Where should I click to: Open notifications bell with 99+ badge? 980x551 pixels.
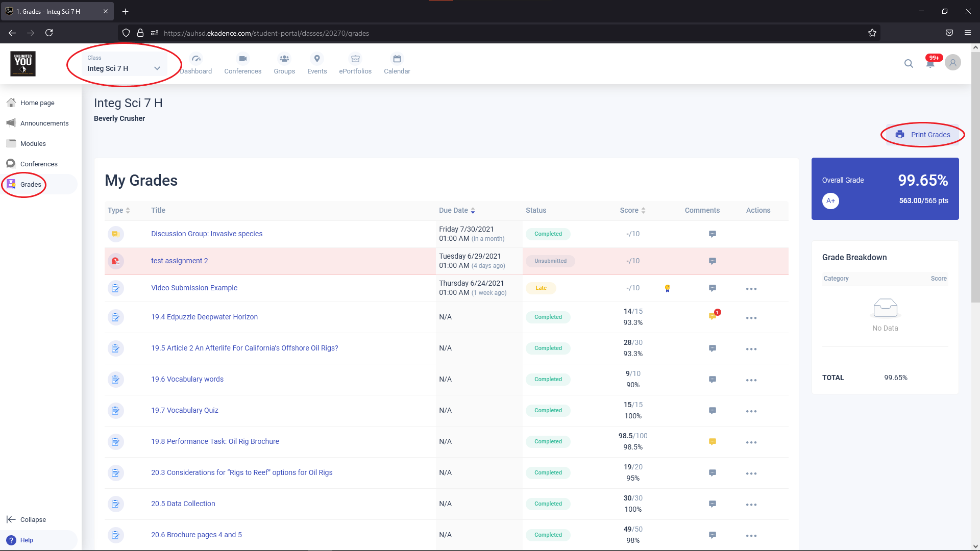[x=930, y=63]
